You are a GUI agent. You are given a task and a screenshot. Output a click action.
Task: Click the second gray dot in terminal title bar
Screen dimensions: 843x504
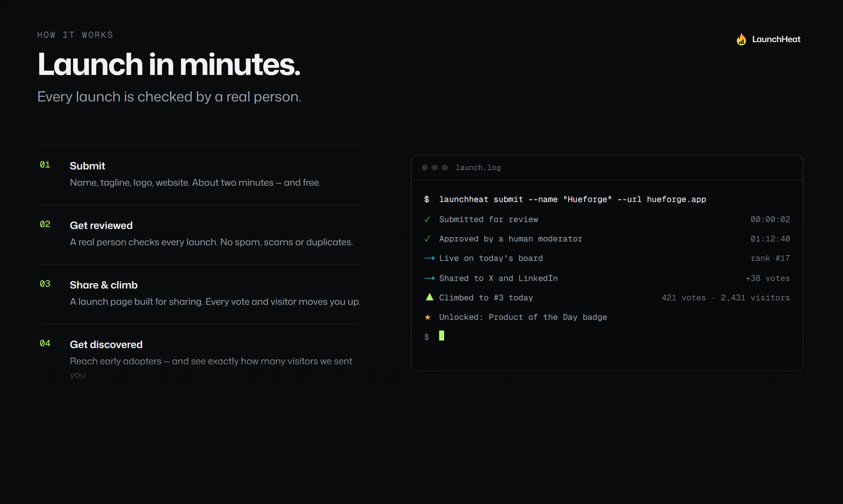coord(434,167)
